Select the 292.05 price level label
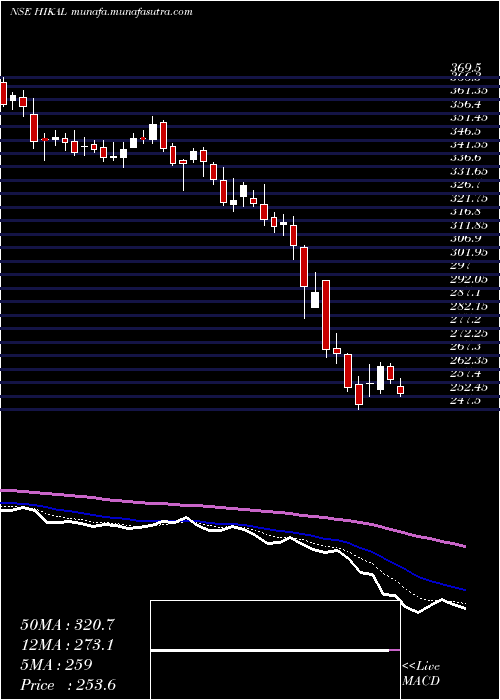 click(x=469, y=279)
